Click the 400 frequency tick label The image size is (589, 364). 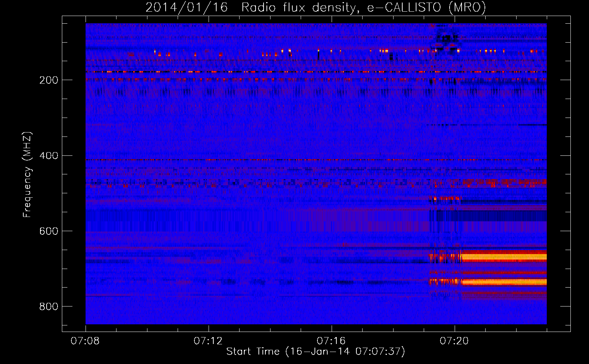48,156
